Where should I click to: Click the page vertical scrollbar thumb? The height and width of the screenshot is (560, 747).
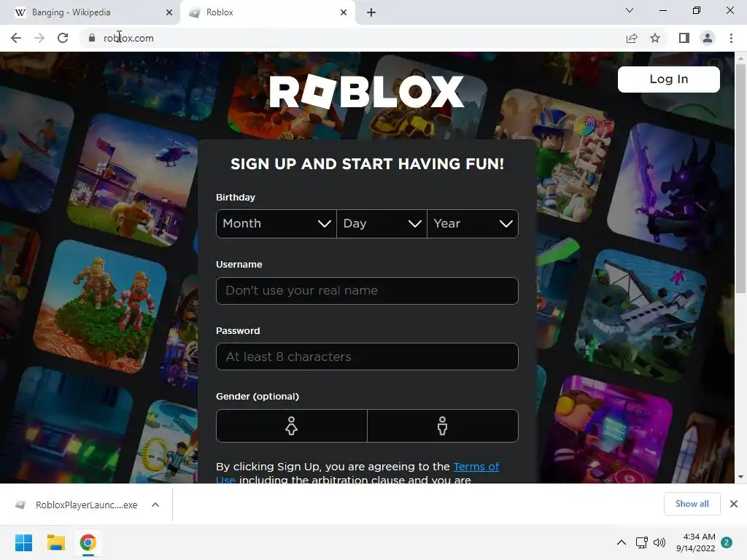740,179
